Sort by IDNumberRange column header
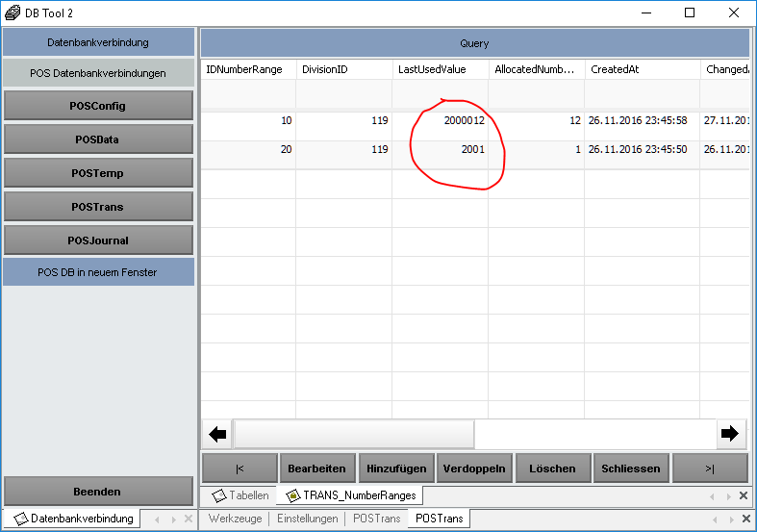This screenshot has width=757, height=532. (x=248, y=69)
